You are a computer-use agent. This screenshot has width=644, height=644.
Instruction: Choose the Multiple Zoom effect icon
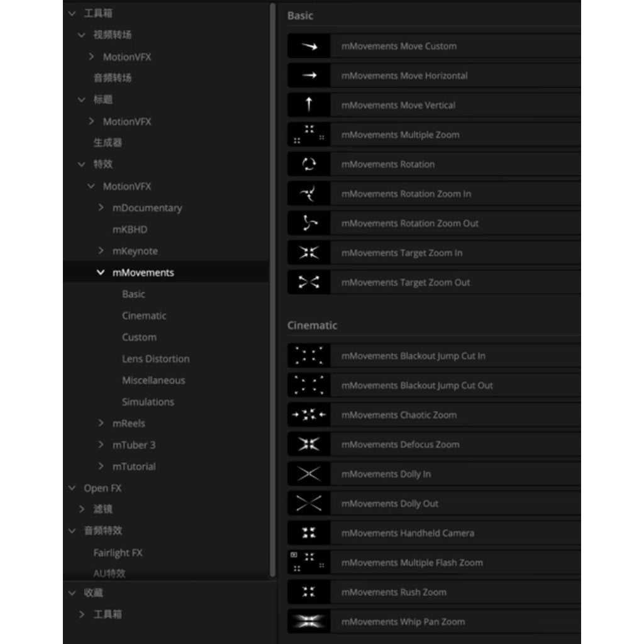coord(309,135)
